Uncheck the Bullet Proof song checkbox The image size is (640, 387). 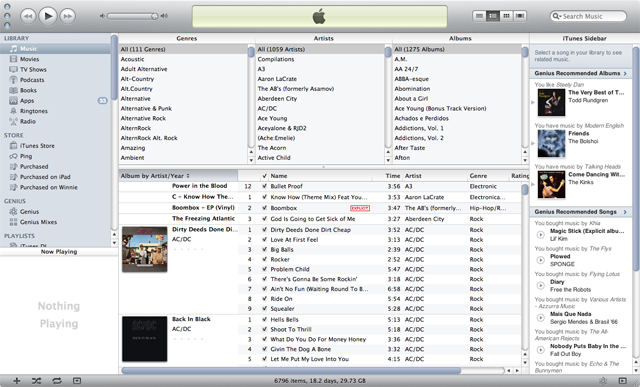264,186
